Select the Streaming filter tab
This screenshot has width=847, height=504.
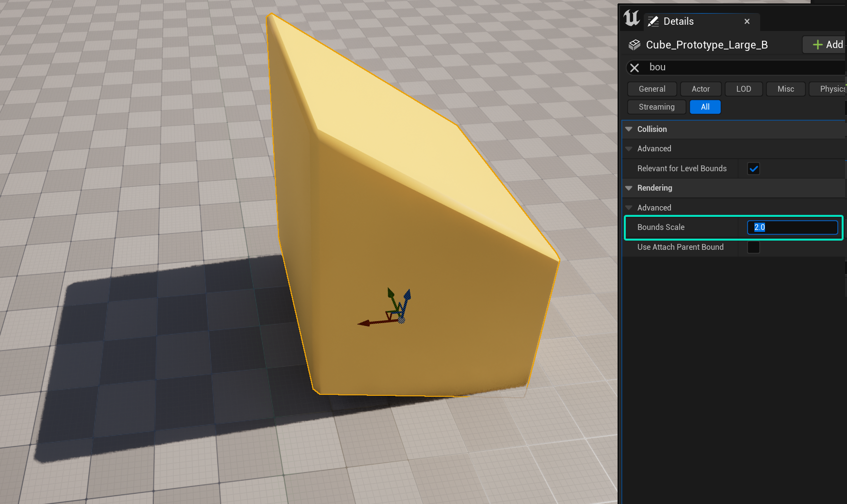[x=657, y=107]
